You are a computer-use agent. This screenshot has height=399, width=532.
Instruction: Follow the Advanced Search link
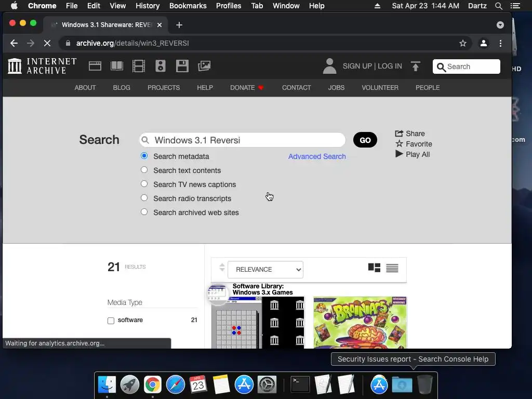(317, 156)
